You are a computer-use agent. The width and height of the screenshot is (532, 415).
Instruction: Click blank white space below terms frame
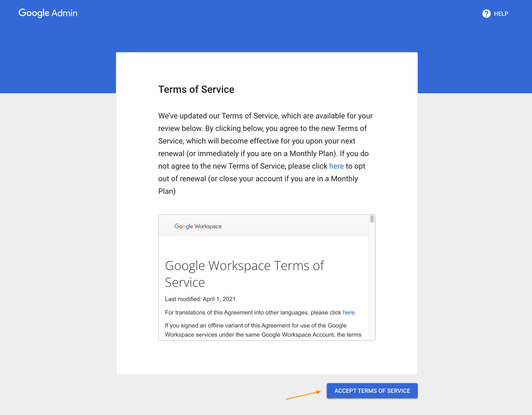pos(266,357)
